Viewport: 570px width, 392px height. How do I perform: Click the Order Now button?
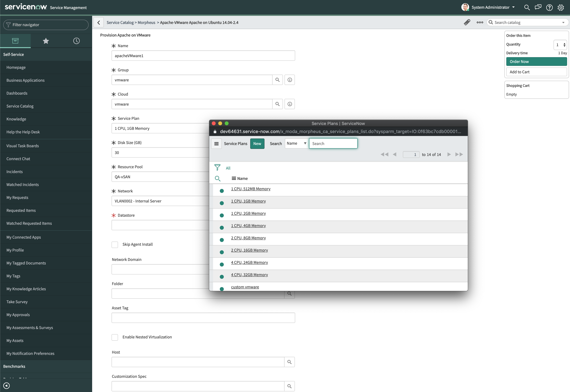[536, 62]
